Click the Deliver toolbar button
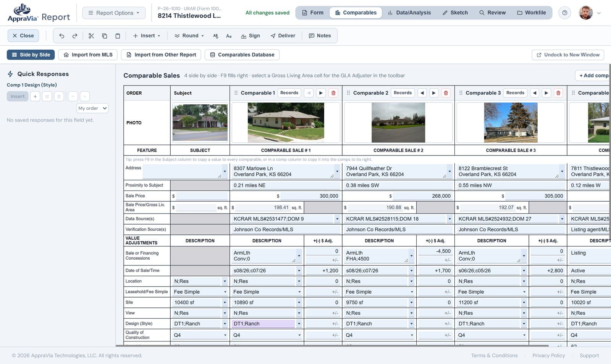The height and width of the screenshot is (364, 611). (x=283, y=36)
